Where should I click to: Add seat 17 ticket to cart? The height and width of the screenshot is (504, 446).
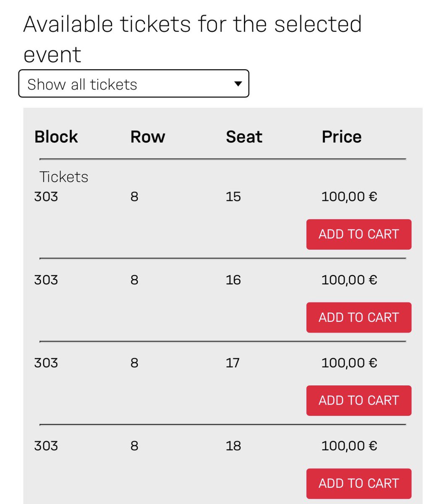click(359, 401)
